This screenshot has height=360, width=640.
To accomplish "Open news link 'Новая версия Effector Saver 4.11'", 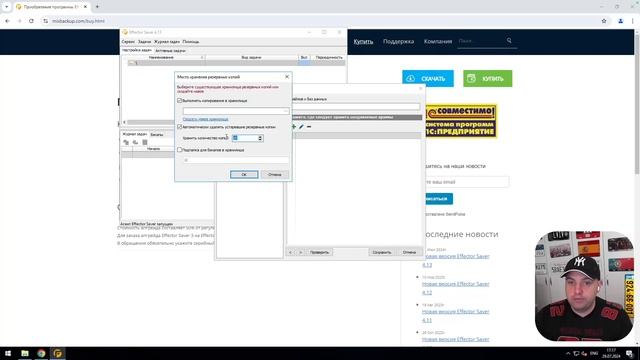I will [x=456, y=316].
